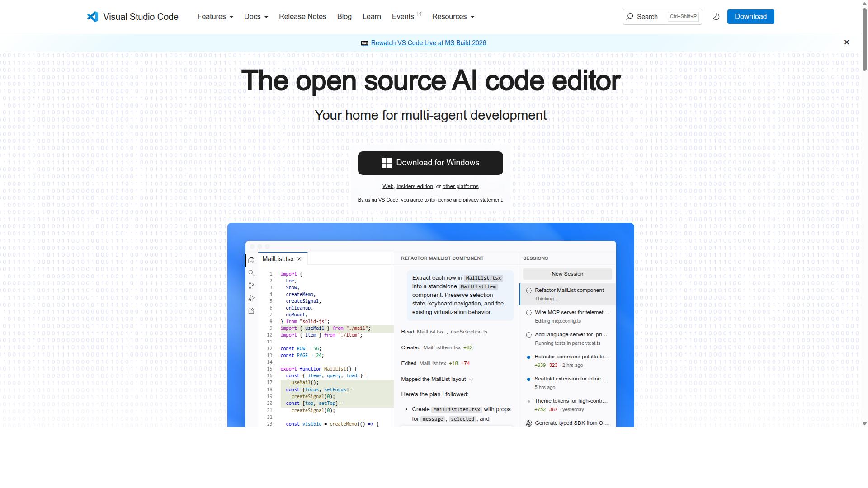Close the MailList.tsx editor tab
This screenshot has width=868, height=488.
[x=299, y=259]
